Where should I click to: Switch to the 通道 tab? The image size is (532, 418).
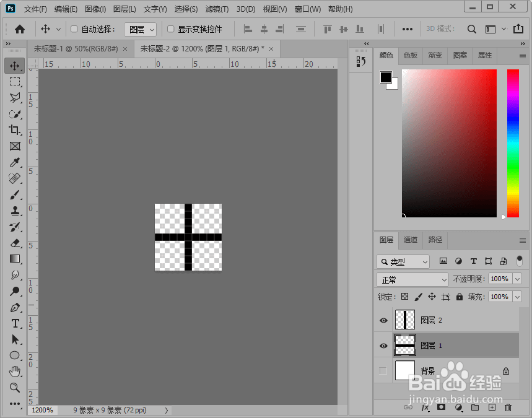[x=410, y=240]
